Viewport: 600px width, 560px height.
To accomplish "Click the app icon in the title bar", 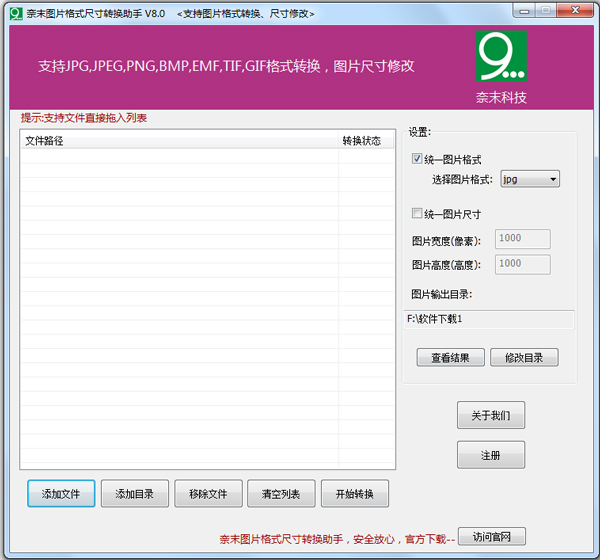I will pyautogui.click(x=15, y=13).
